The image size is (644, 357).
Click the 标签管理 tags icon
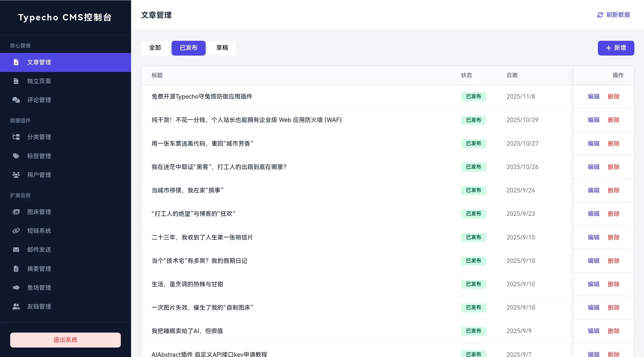click(x=16, y=156)
